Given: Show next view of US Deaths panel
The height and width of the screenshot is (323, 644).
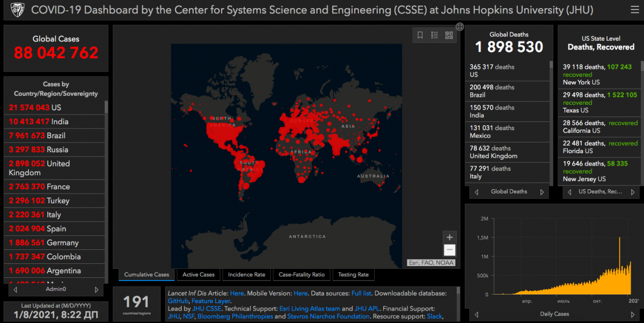Looking at the screenshot, I should click(x=634, y=192).
